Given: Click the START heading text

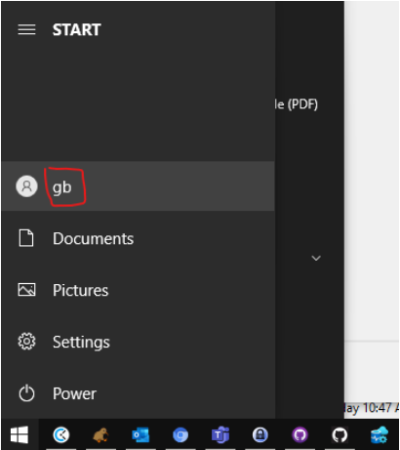Looking at the screenshot, I should [77, 30].
